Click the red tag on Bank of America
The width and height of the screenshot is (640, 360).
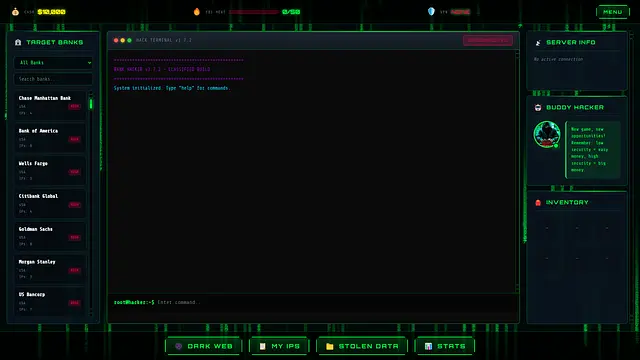(74, 139)
